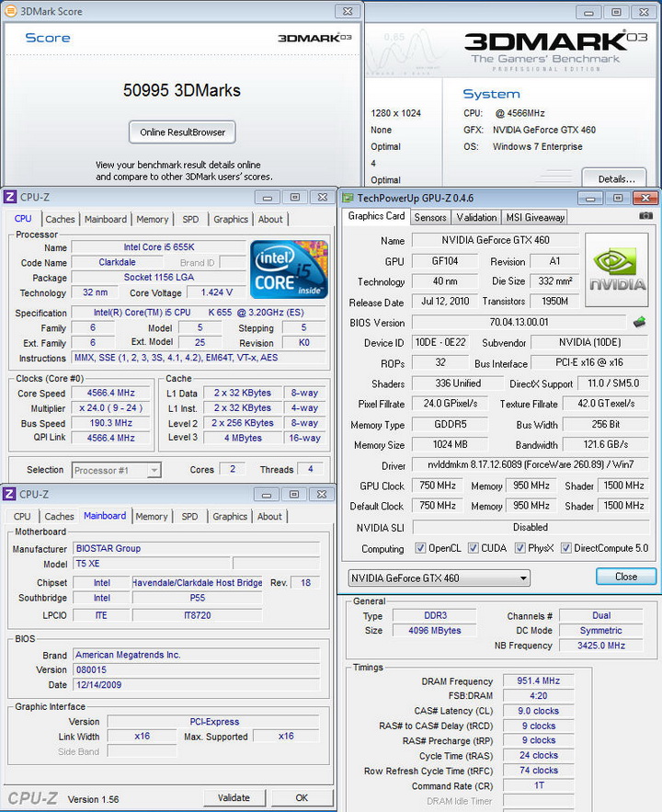The height and width of the screenshot is (812, 662).
Task: Click the DRAM Frequency value 951.4 MHz
Action: click(x=538, y=681)
